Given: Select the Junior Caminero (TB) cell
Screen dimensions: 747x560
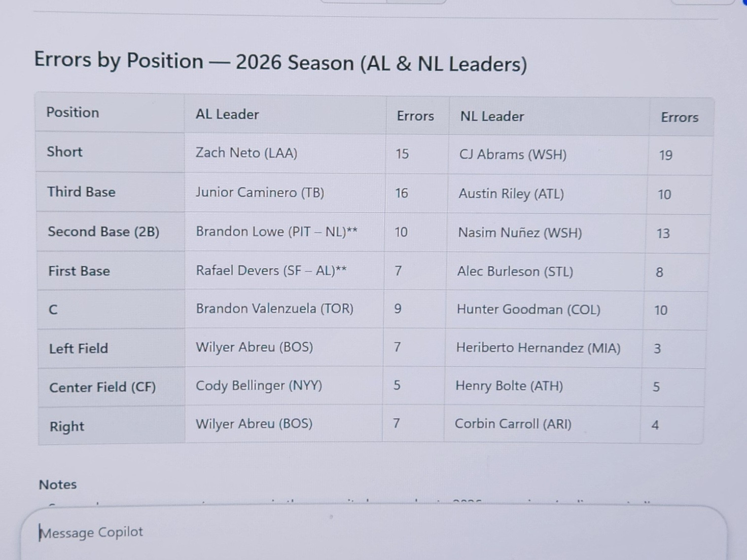Looking at the screenshot, I should [x=284, y=193].
